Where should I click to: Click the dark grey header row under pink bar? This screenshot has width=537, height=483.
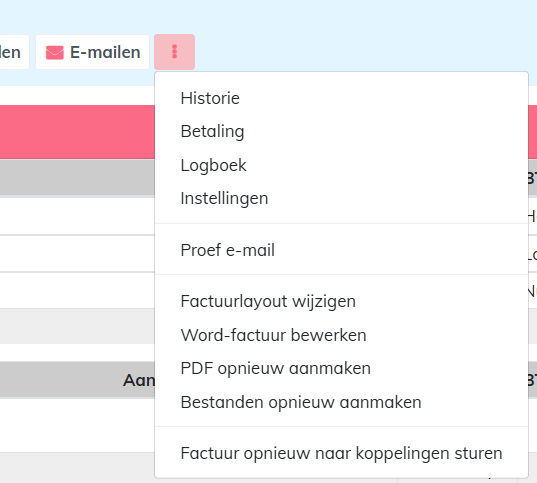pos(77,177)
